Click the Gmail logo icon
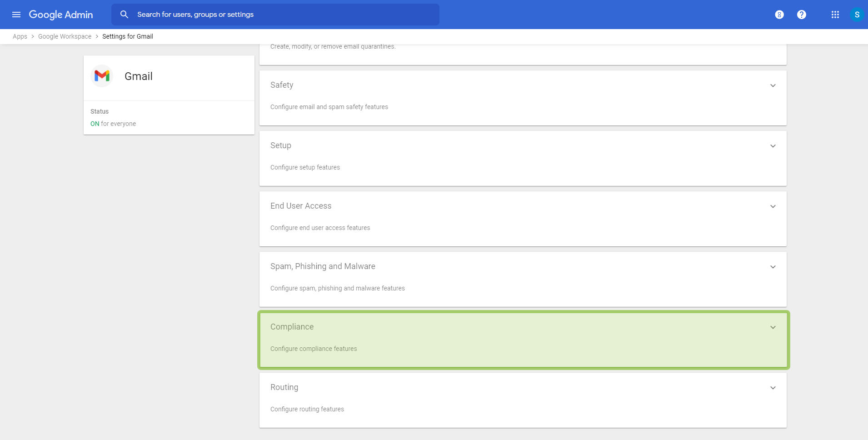Screen dimensions: 868x440 [102, 76]
